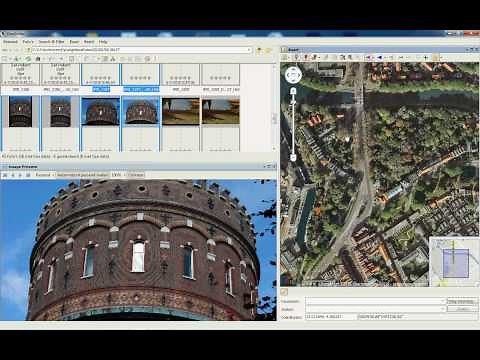Click the button beside first map dropdown
Viewport: 480px width, 360px height.
point(462,301)
